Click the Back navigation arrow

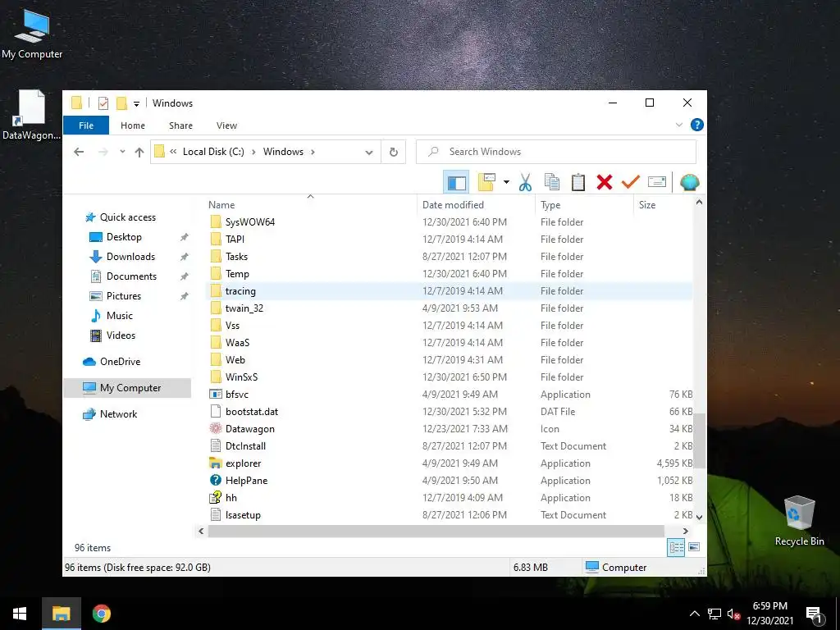tap(79, 152)
